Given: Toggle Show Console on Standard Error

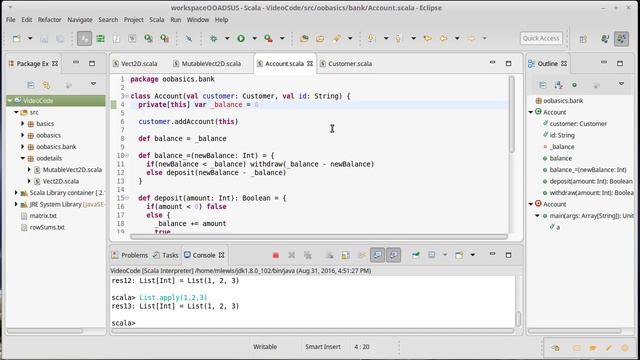Looking at the screenshot, I should pos(393,255).
